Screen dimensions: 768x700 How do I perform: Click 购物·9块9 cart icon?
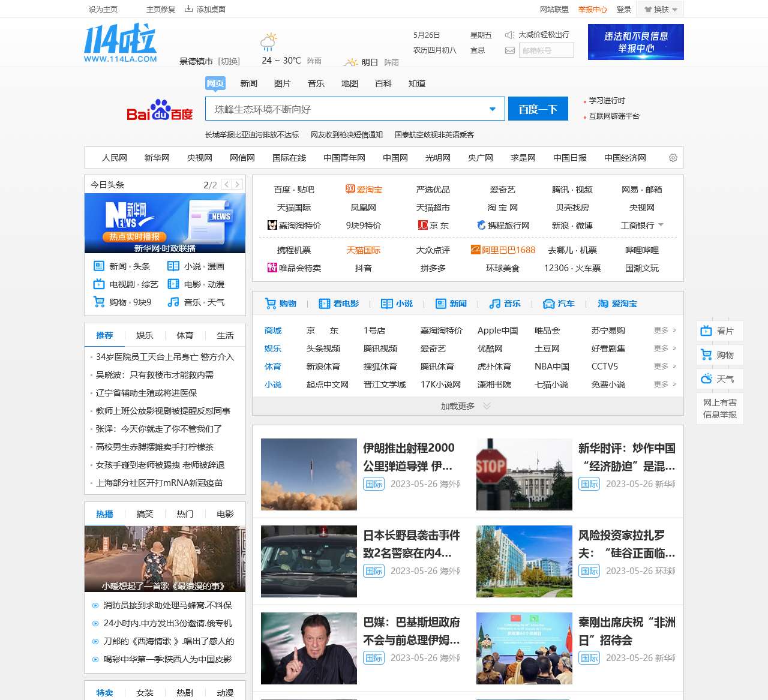click(x=99, y=302)
